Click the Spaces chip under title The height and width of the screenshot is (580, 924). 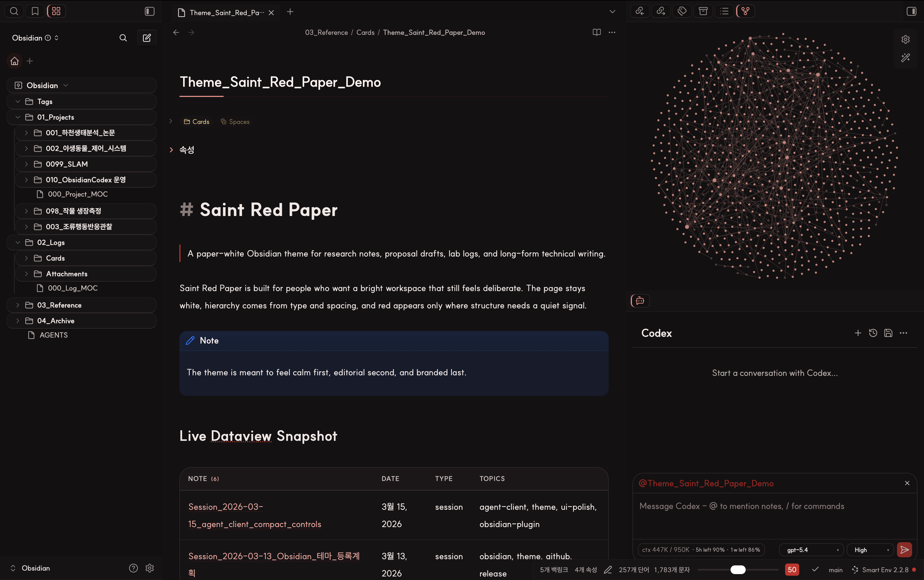[x=235, y=122]
